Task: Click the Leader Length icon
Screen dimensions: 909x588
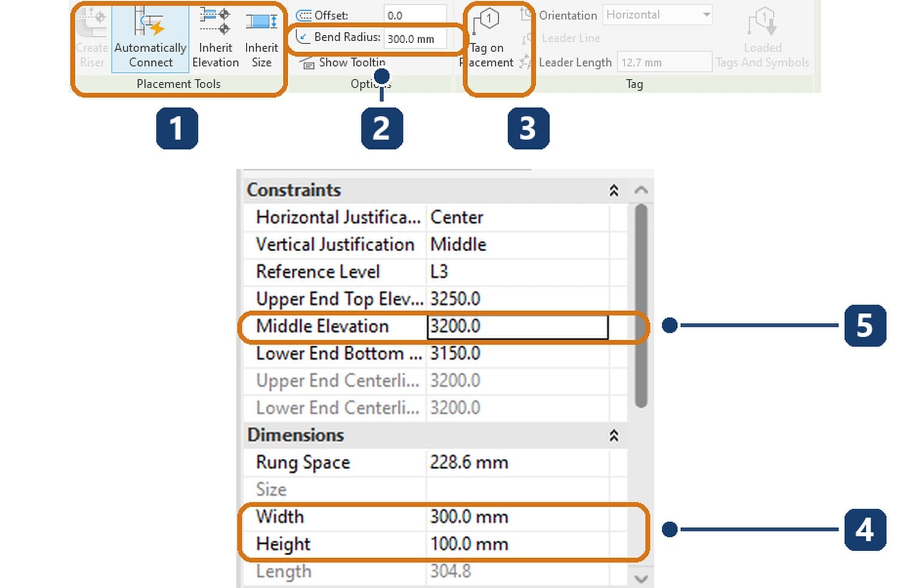Action: (x=525, y=62)
